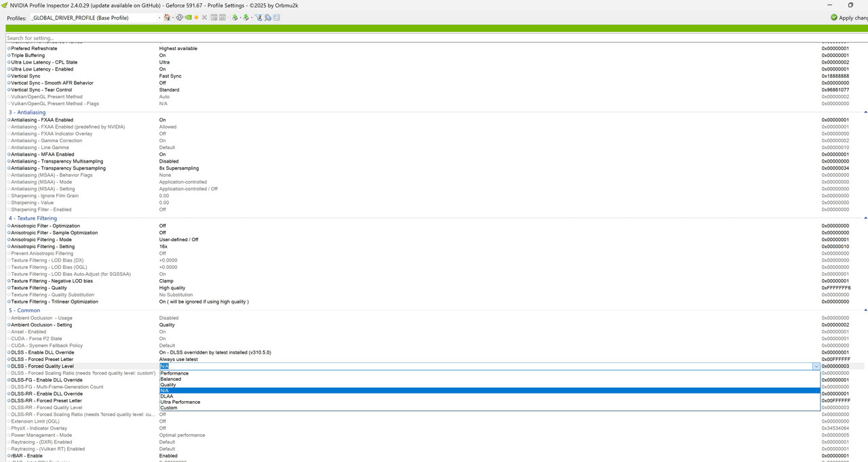The image size is (868, 462).
Task: Click gear icon beside Triple Buffering
Action: 9,56
